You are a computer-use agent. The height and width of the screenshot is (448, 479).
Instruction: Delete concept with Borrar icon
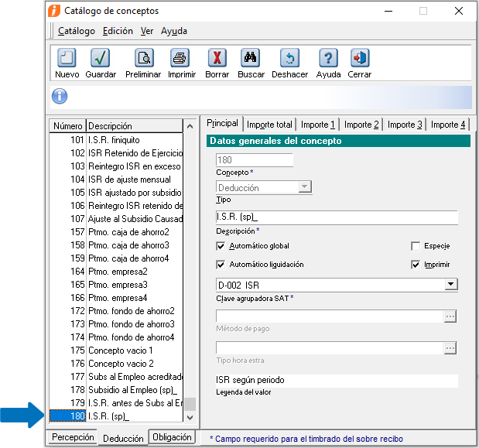(217, 59)
